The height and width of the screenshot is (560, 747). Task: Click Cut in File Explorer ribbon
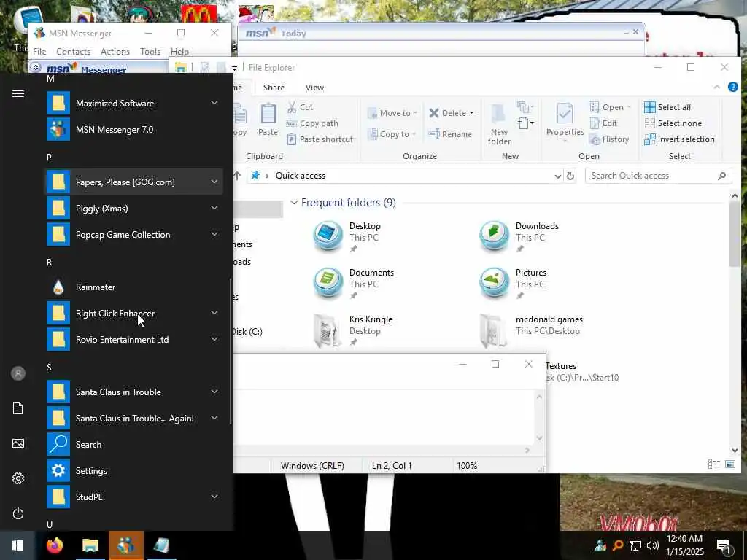point(300,107)
